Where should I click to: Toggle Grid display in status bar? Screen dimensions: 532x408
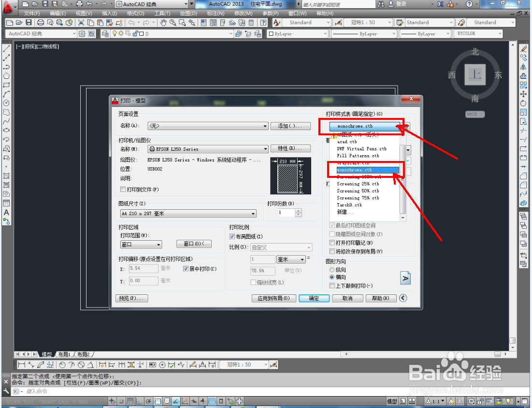click(x=130, y=401)
